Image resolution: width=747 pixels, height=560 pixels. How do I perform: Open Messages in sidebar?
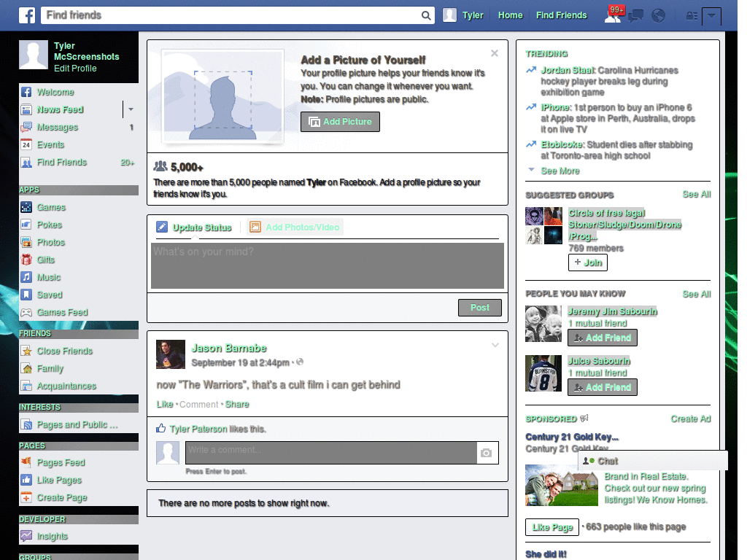[57, 127]
